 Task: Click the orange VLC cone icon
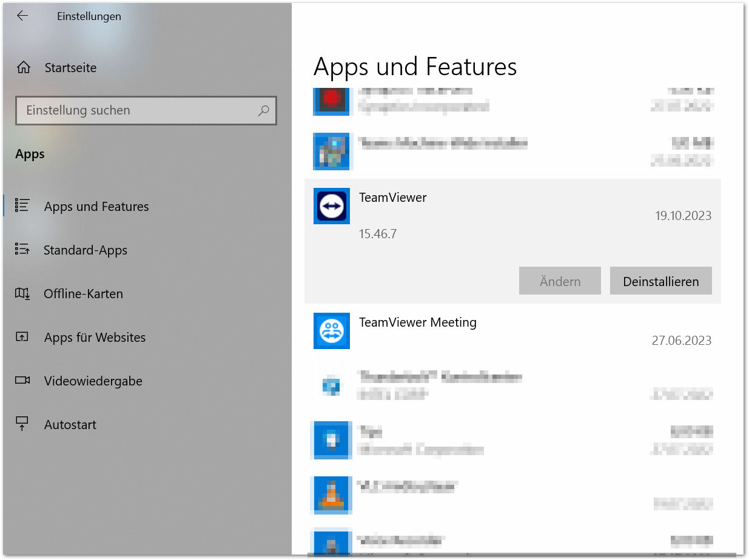tap(332, 495)
